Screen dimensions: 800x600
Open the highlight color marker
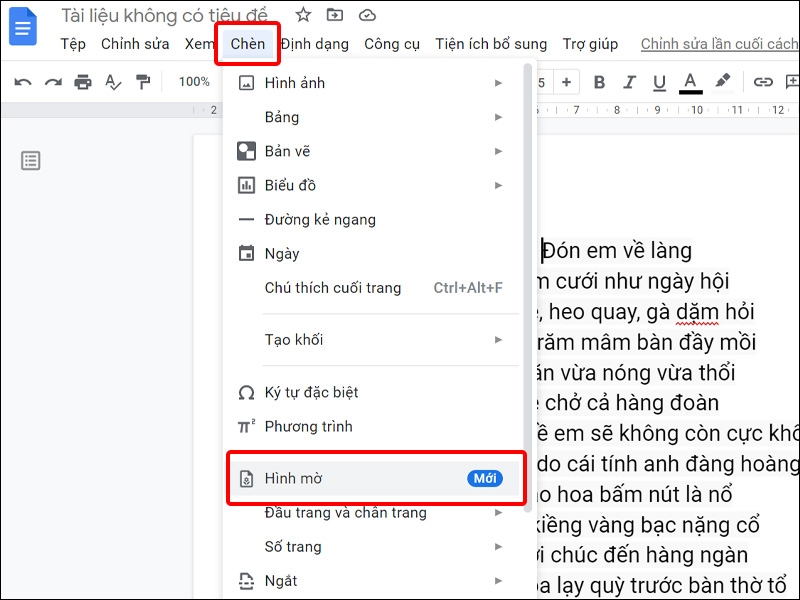(722, 82)
